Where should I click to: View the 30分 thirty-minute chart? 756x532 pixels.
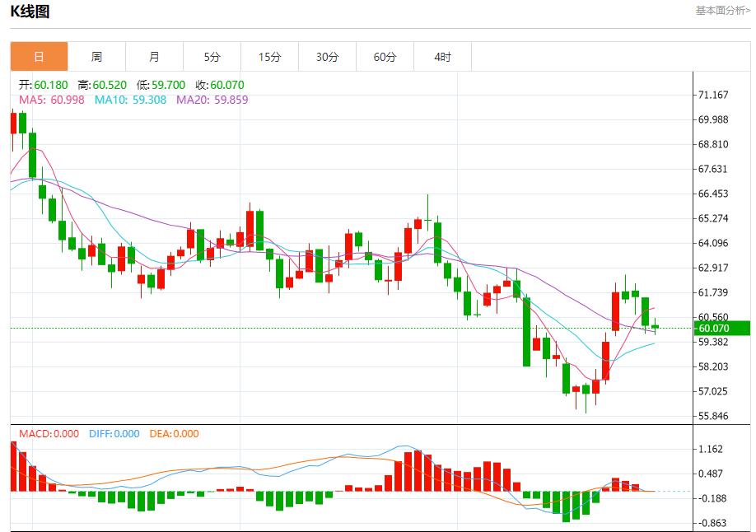326,56
